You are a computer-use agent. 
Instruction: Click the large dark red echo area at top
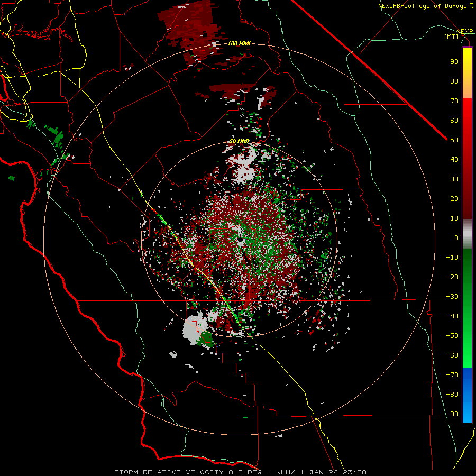[x=193, y=29]
